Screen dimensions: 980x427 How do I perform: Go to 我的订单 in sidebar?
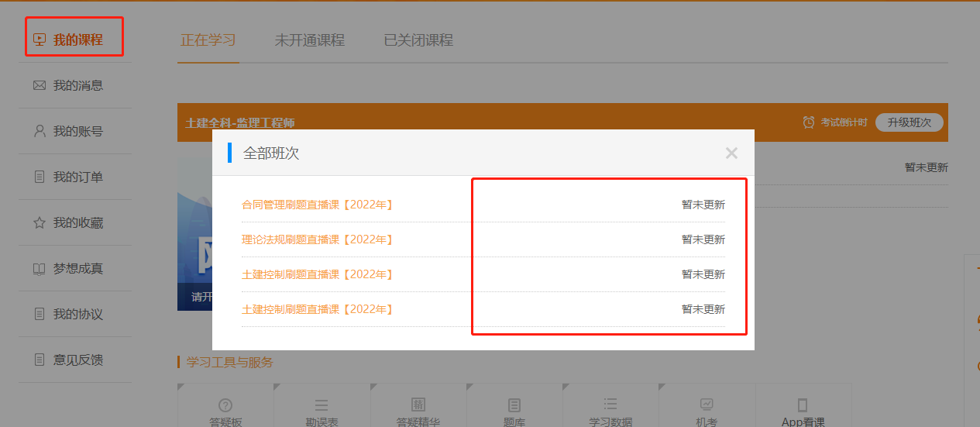[77, 177]
